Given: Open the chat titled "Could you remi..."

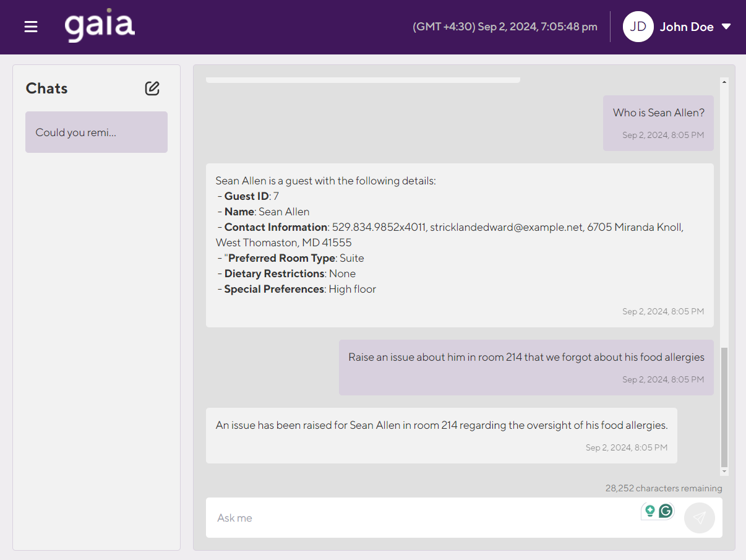Looking at the screenshot, I should tap(96, 132).
